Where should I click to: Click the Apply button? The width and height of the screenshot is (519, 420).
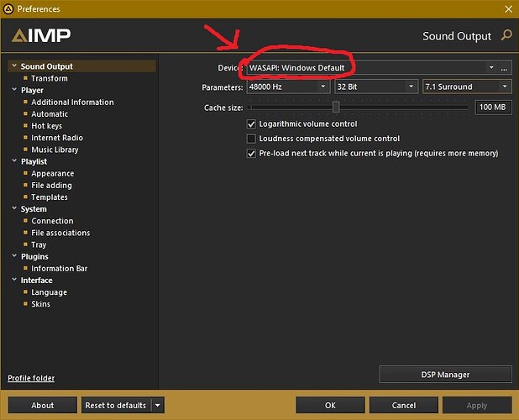tap(477, 405)
